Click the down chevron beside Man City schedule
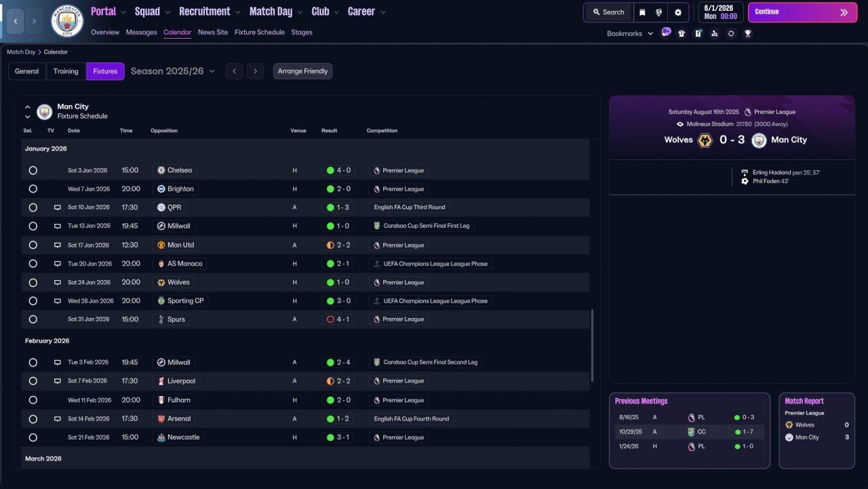 coord(28,117)
